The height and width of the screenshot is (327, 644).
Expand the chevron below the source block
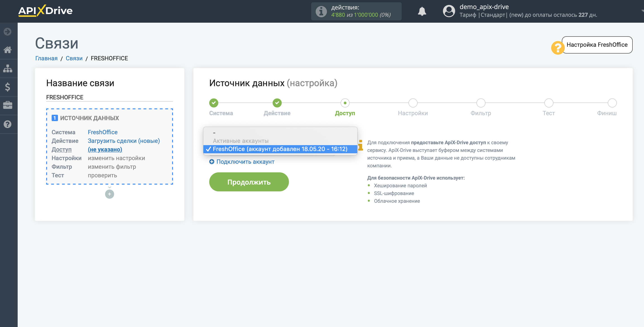click(110, 187)
